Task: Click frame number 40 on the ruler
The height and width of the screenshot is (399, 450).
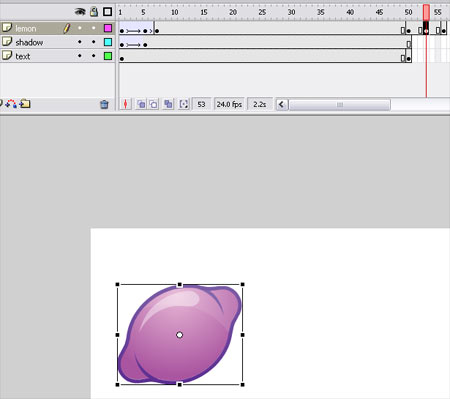Action: [x=350, y=12]
